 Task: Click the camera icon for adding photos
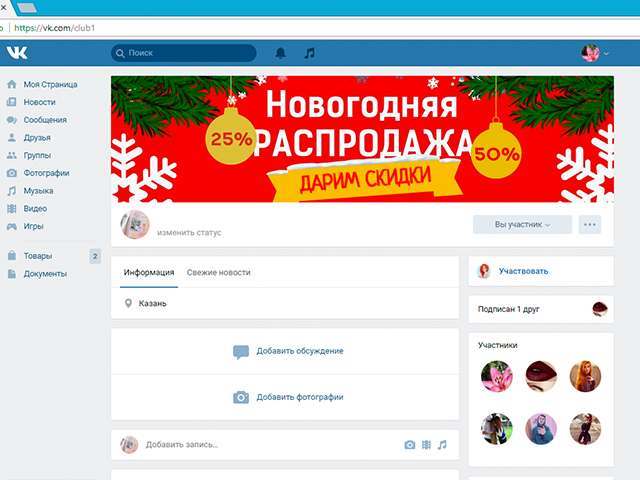pyautogui.click(x=241, y=397)
